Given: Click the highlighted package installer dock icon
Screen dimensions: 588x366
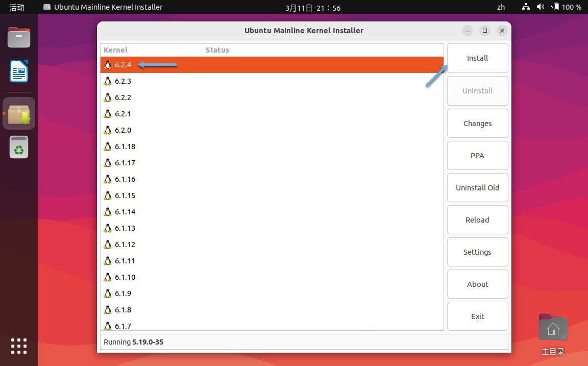Looking at the screenshot, I should (18, 113).
